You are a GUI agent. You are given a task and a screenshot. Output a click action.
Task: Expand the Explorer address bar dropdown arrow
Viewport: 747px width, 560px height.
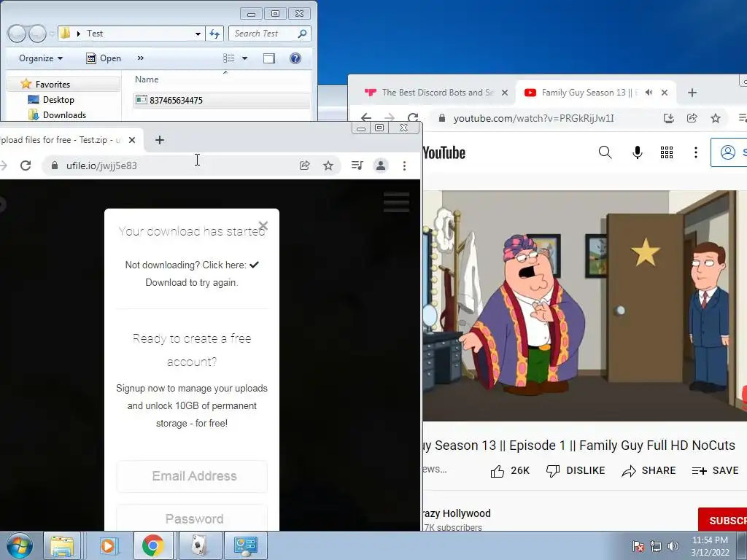click(198, 34)
